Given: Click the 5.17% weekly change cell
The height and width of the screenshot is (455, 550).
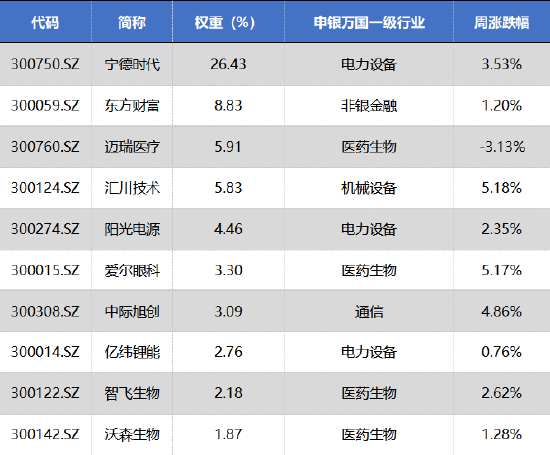Looking at the screenshot, I should pyautogui.click(x=502, y=270).
